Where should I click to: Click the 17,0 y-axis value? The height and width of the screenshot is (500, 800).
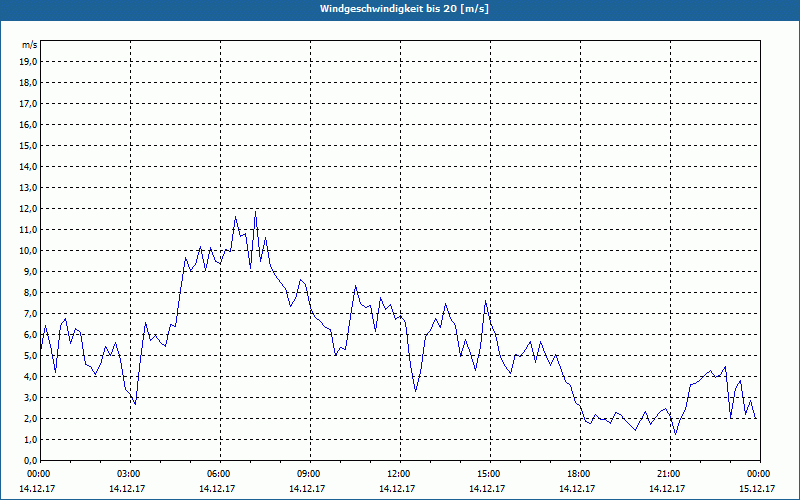(x=28, y=104)
